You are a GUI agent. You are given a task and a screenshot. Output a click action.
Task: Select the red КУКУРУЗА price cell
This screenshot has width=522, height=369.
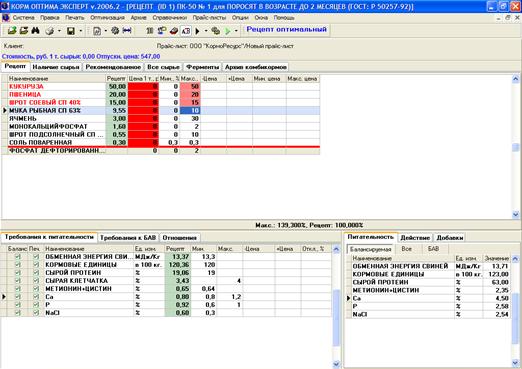click(143, 86)
